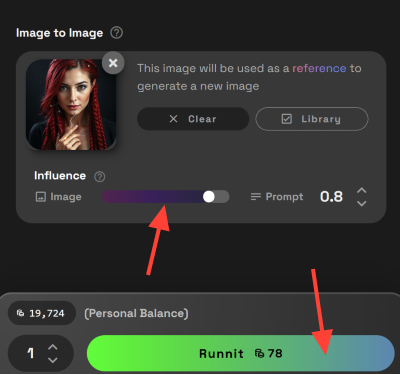
Task: Click the red-haired woman reference thumbnail
Action: (71, 105)
